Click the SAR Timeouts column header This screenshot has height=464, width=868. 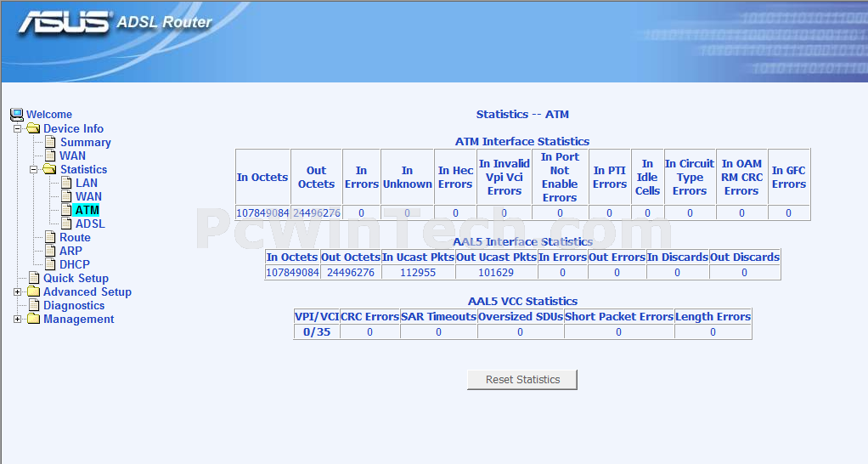438,317
